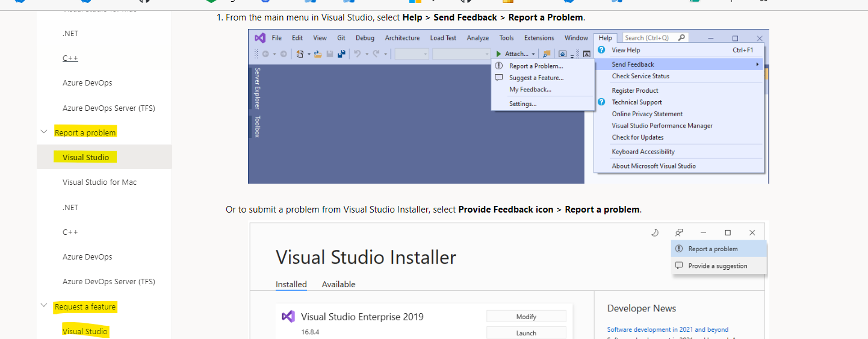The image size is (868, 339).
Task: Select About Microsoft Visual Studio
Action: tap(654, 166)
